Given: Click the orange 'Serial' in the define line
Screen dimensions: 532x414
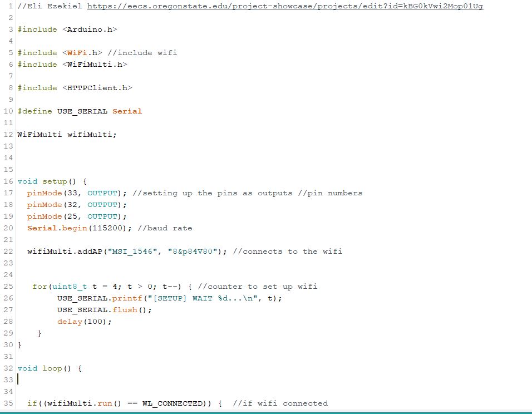Looking at the screenshot, I should click(127, 111).
